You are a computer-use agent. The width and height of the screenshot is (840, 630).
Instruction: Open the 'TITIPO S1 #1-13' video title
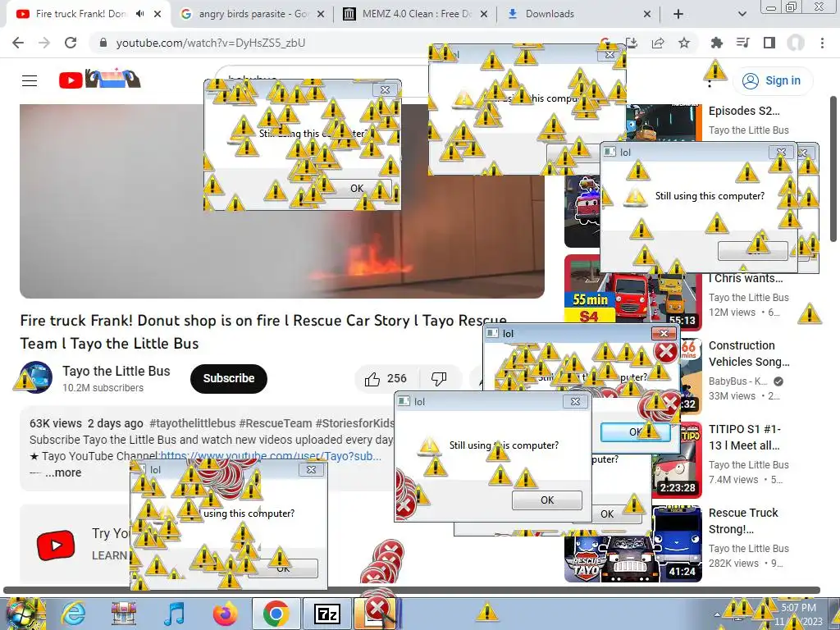tap(745, 437)
